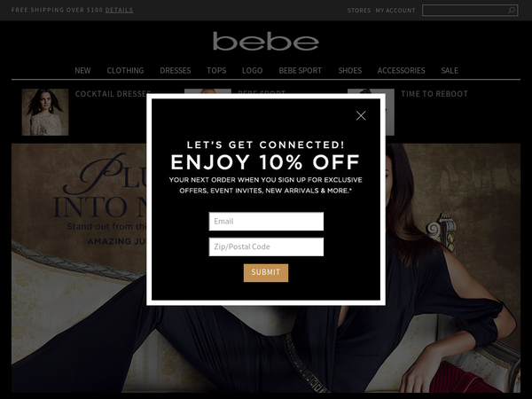Open the Clothing menu
This screenshot has width=532, height=399.
click(125, 71)
